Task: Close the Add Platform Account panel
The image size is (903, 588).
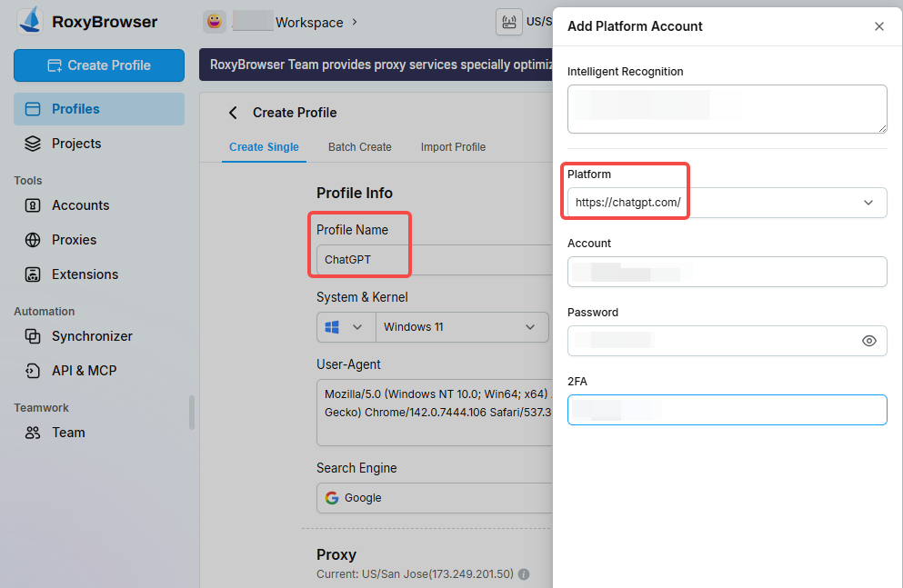Action: pos(878,26)
